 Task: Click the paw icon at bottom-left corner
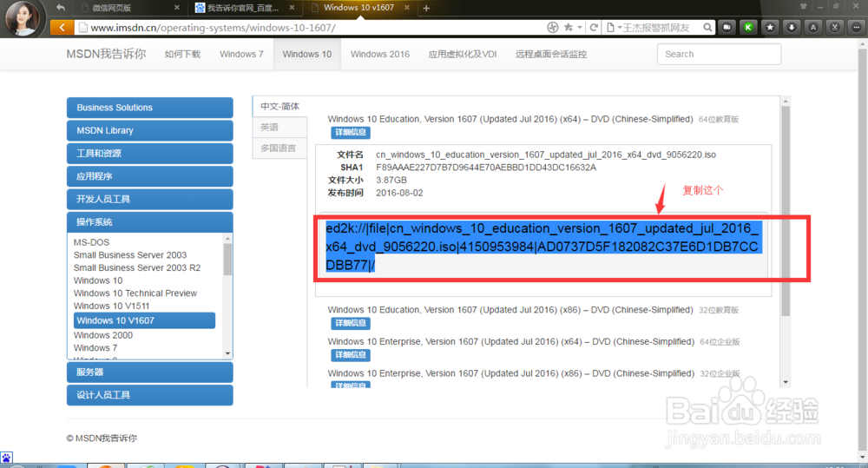click(x=6, y=458)
